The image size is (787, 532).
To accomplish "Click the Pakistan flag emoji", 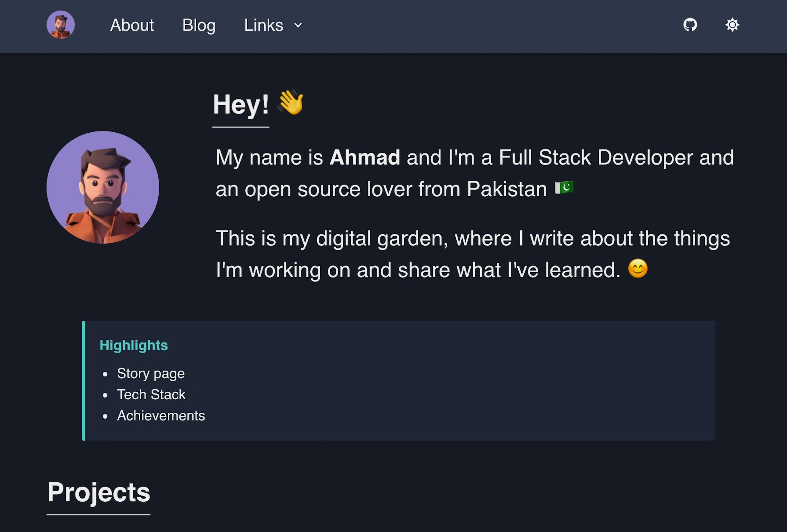I will [564, 188].
